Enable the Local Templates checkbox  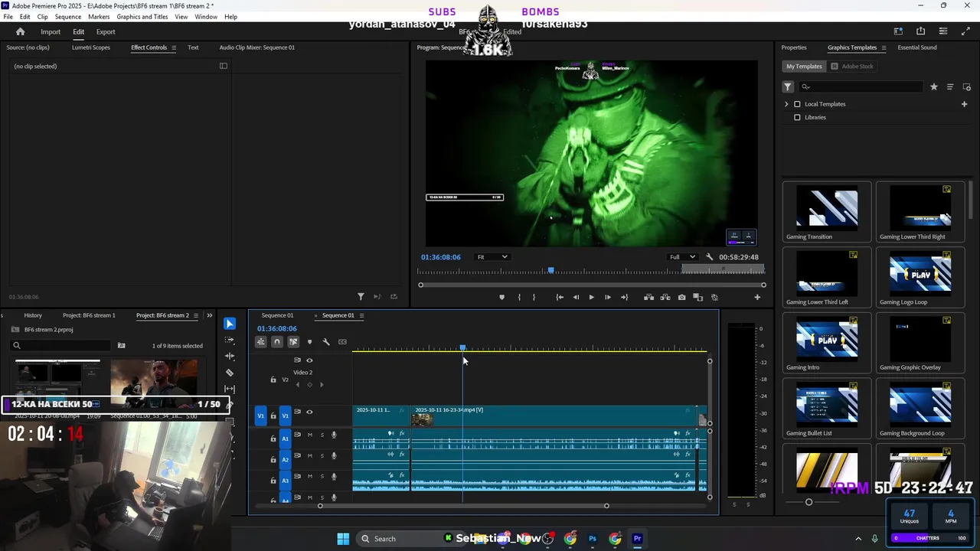click(x=797, y=104)
